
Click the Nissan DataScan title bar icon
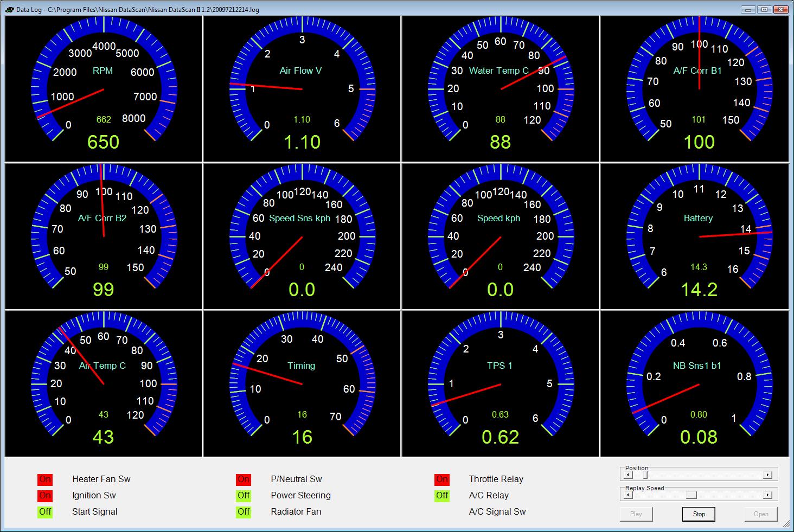point(9,9)
